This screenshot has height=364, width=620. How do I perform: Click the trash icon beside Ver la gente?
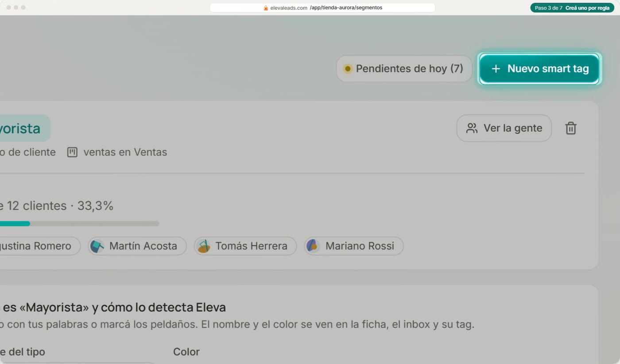[x=571, y=128]
